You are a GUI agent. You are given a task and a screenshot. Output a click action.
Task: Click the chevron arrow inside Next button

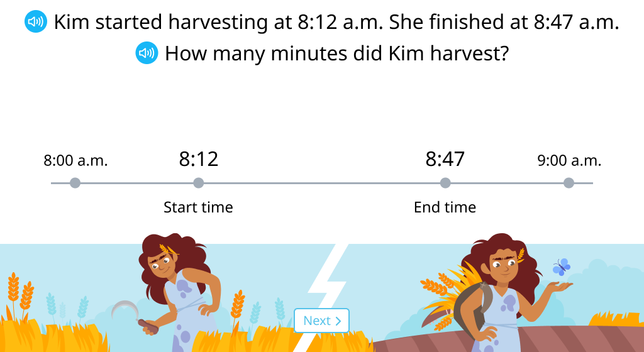pos(338,321)
